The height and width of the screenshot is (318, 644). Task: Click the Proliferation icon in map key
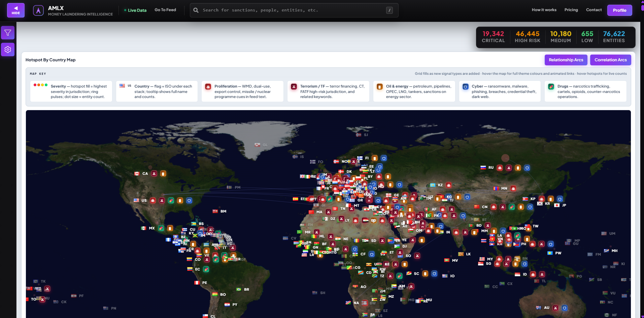tap(208, 87)
